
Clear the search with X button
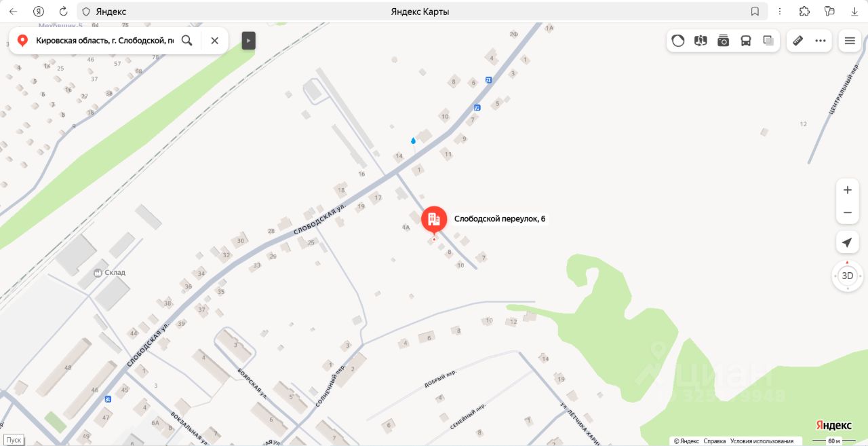[x=215, y=41]
